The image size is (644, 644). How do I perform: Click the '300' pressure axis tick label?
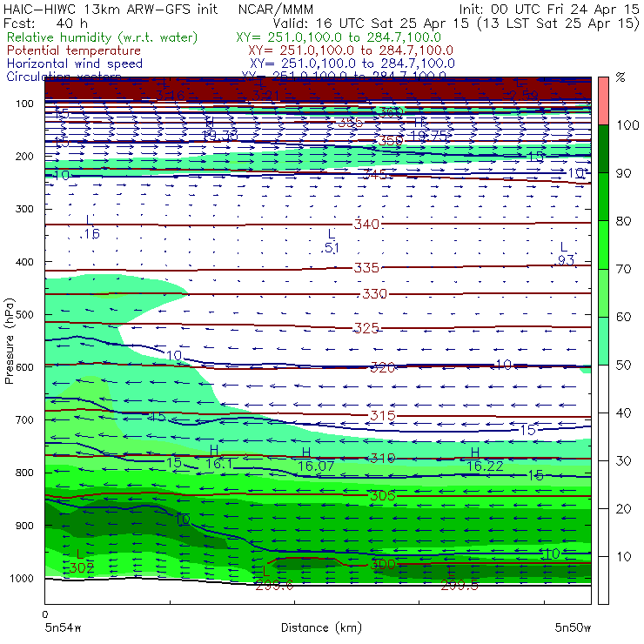tap(24, 209)
